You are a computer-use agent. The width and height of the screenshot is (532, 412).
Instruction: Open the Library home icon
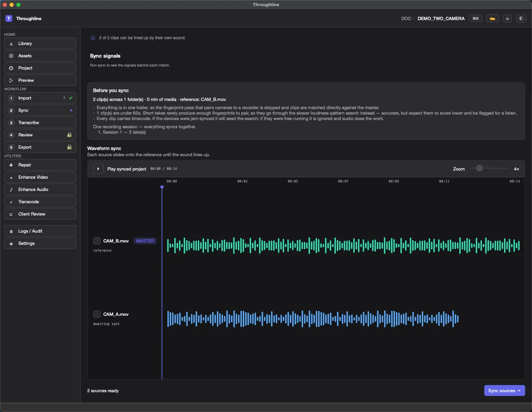(x=11, y=43)
